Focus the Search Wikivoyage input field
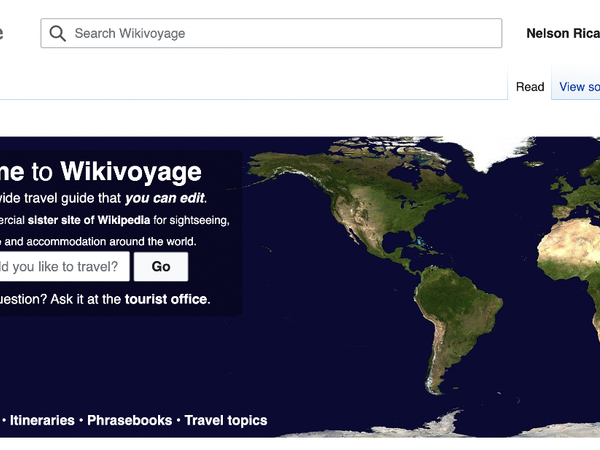Screen dimensions: 600x450 point(271,33)
